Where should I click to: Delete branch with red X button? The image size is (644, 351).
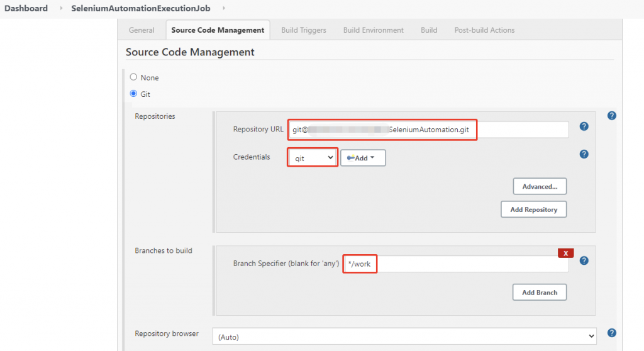[x=565, y=253]
